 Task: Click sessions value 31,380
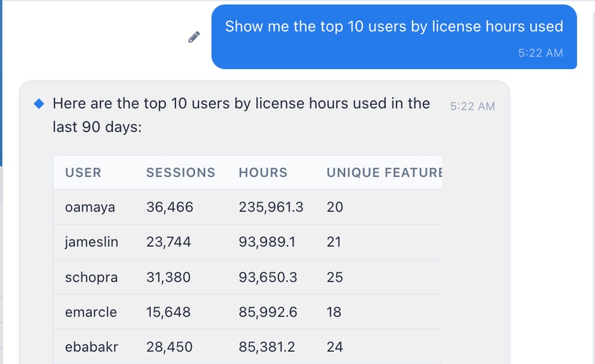[169, 277]
